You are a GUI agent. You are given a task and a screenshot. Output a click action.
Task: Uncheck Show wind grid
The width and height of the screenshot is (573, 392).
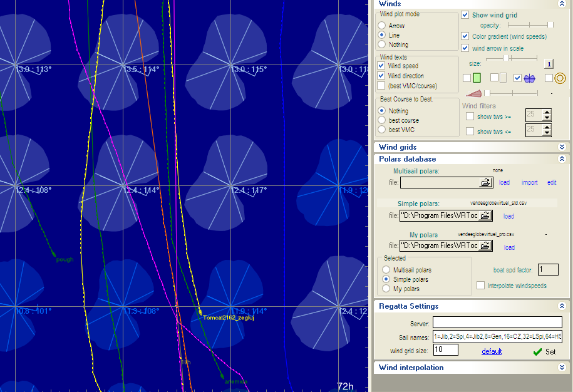pyautogui.click(x=465, y=15)
